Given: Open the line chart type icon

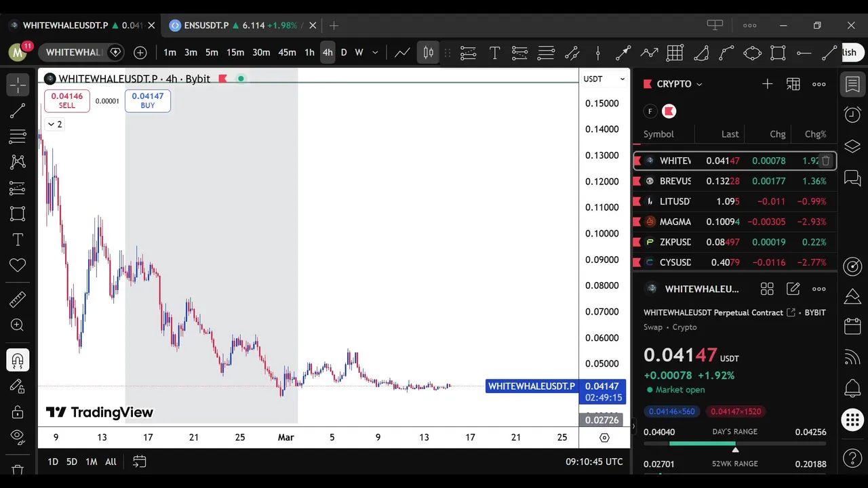Looking at the screenshot, I should (402, 52).
